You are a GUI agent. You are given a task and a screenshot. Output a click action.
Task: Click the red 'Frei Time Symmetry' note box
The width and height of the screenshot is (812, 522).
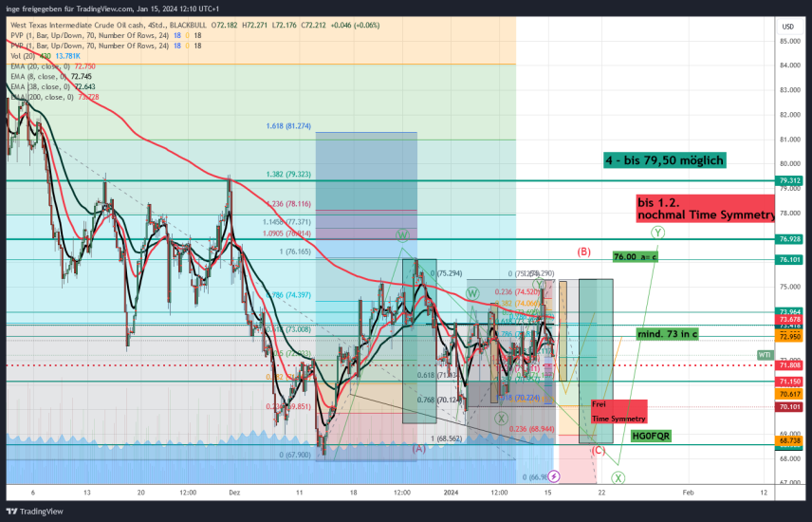[618, 411]
